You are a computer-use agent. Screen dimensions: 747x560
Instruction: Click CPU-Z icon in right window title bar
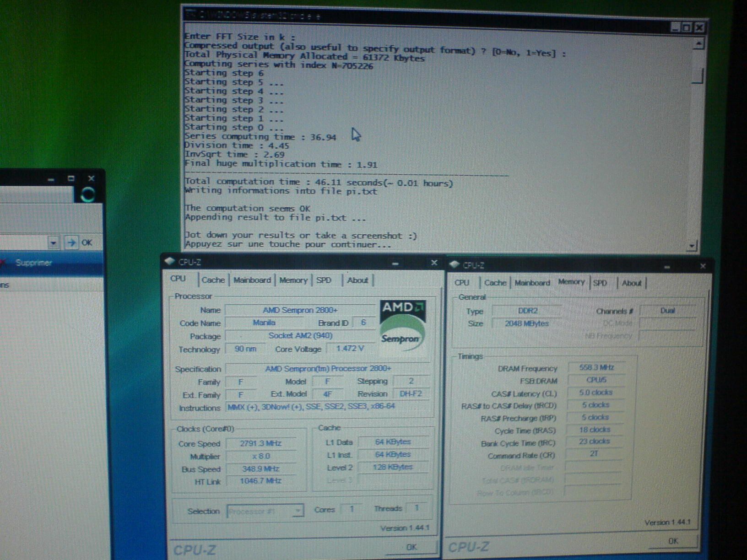(x=454, y=264)
